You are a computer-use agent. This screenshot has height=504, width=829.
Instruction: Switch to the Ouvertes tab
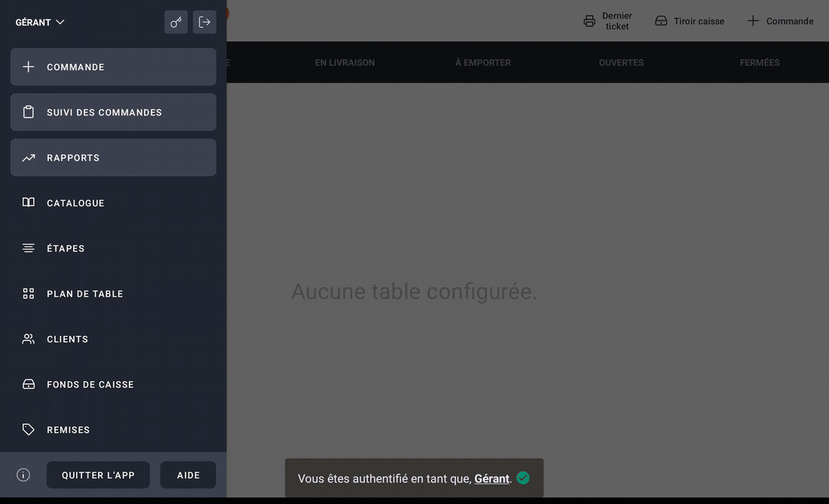pyautogui.click(x=621, y=63)
